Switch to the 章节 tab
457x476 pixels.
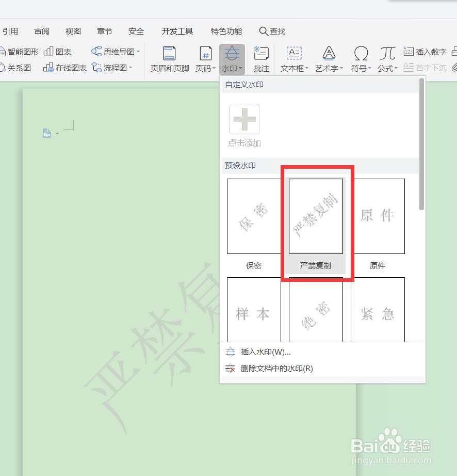[105, 31]
